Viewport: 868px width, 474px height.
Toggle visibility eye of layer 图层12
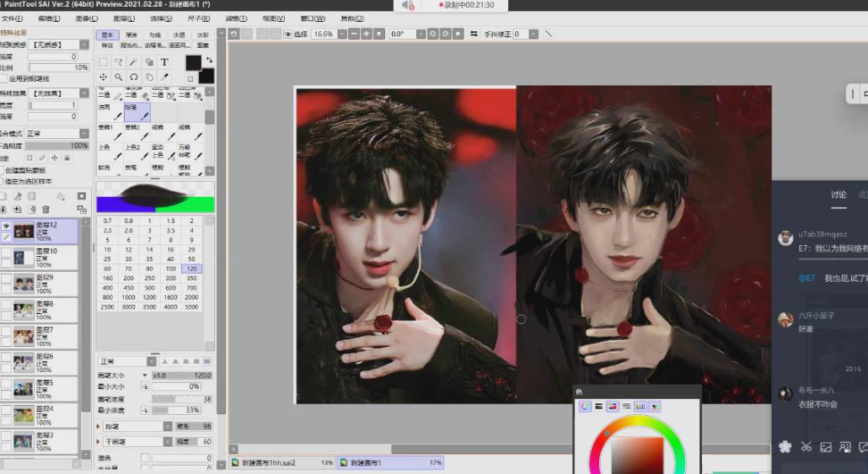[x=7, y=226]
